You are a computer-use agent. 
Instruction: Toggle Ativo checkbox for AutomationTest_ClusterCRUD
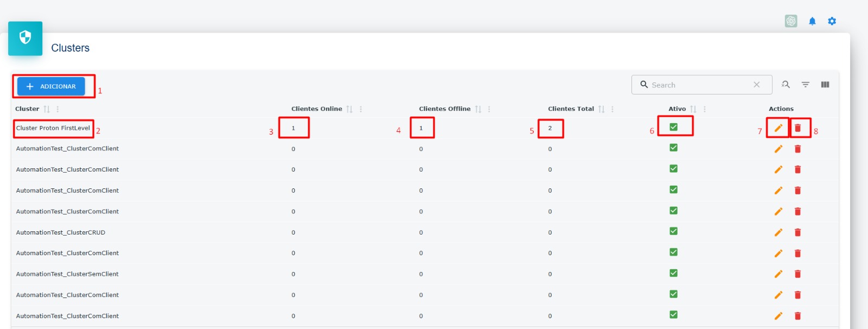click(x=673, y=231)
